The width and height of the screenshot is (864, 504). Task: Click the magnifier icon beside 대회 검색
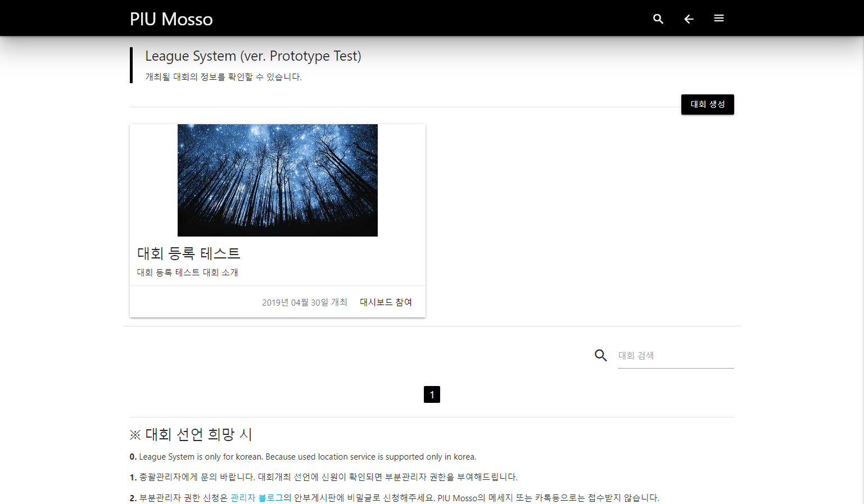601,355
